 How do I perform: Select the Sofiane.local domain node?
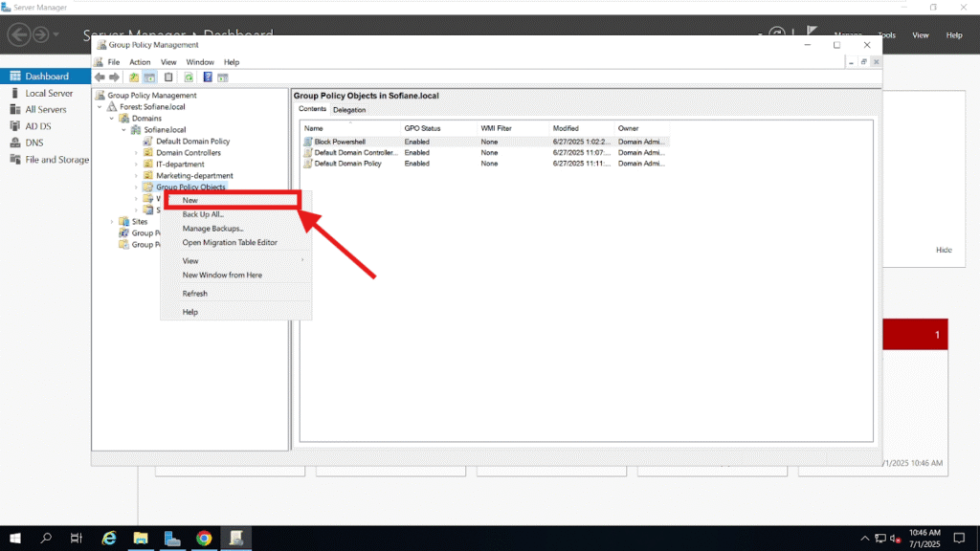(165, 129)
